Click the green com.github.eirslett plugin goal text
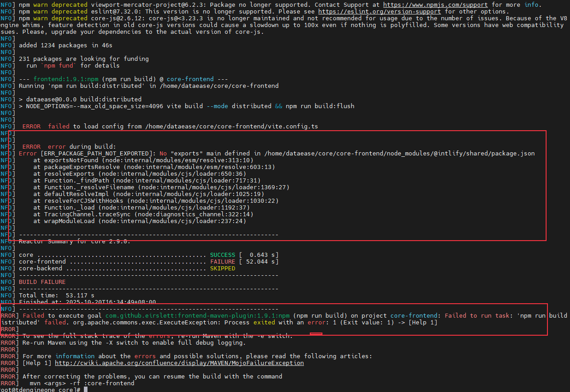The image size is (570, 392). [x=198, y=315]
